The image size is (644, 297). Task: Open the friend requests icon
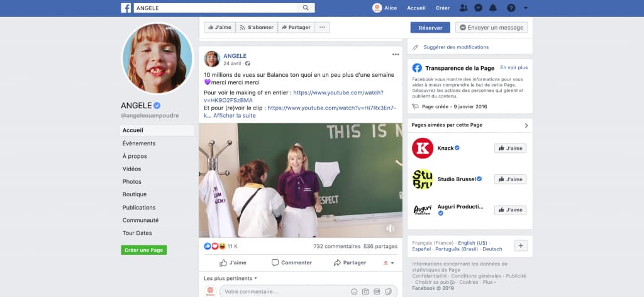(x=464, y=8)
